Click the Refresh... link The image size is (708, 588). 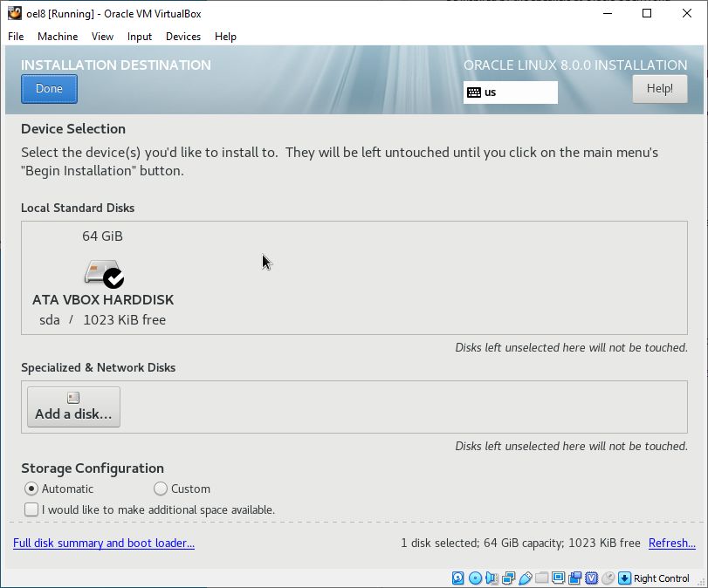click(x=672, y=543)
